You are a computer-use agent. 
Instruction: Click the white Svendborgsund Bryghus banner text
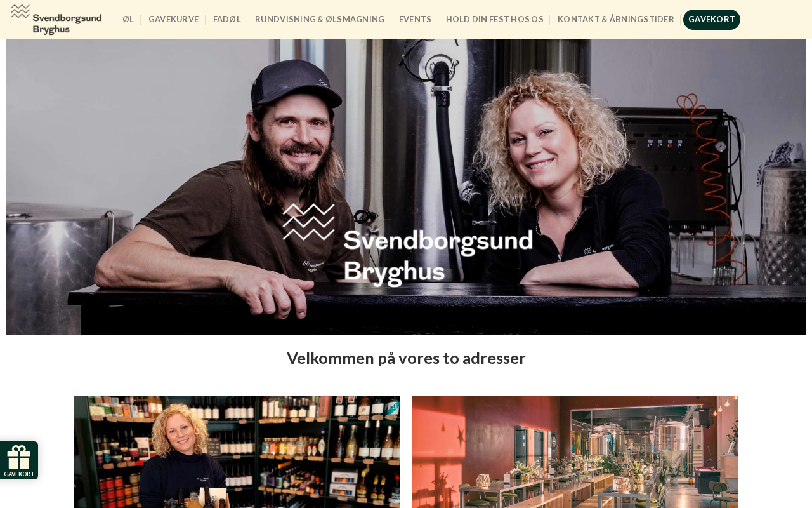tap(438, 257)
